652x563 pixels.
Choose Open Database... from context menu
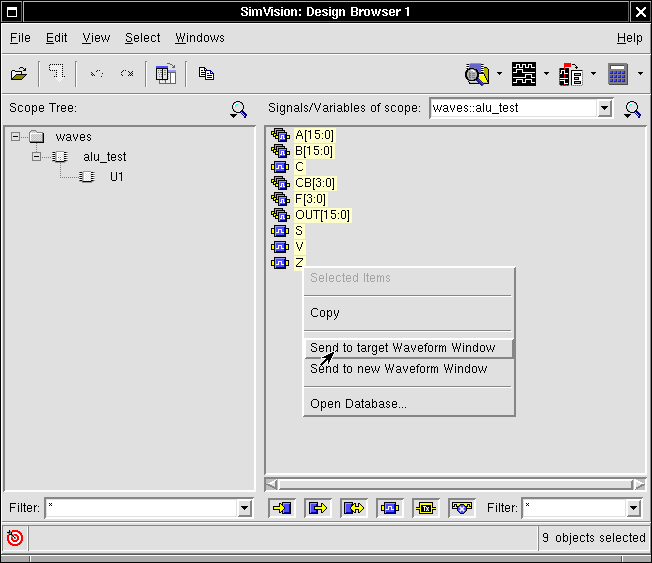409,404
